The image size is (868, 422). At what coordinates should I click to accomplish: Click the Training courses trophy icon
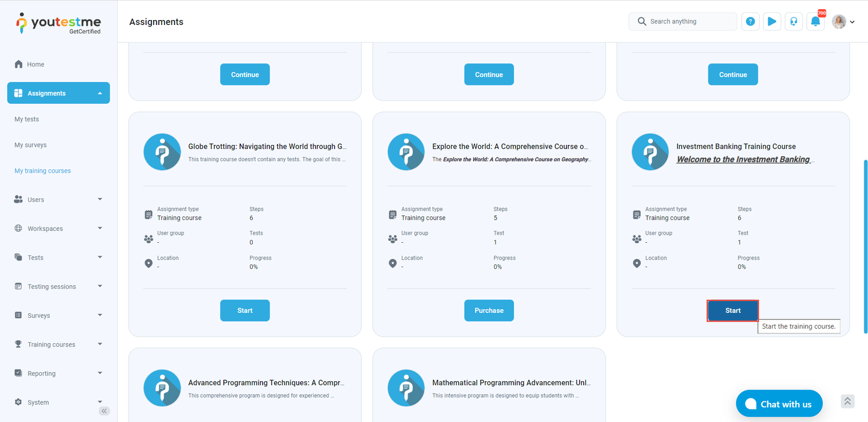pos(18,344)
